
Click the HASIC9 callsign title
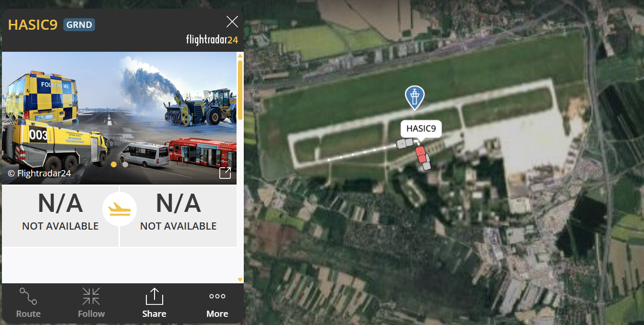pos(33,25)
